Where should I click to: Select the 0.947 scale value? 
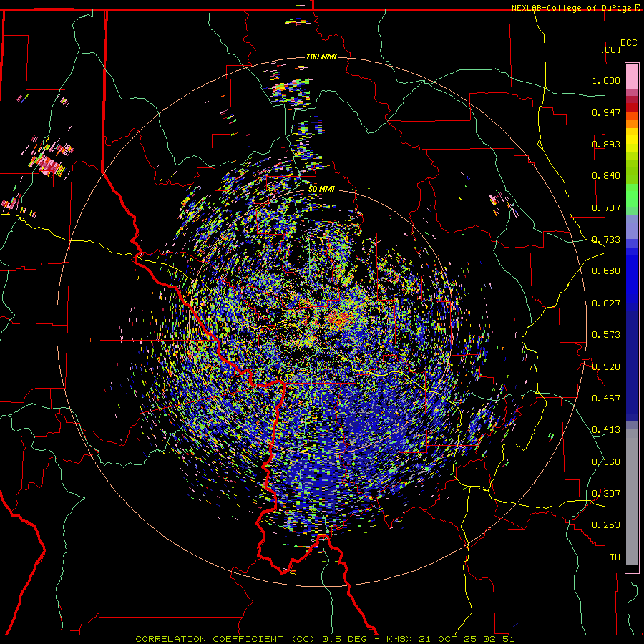(606, 112)
